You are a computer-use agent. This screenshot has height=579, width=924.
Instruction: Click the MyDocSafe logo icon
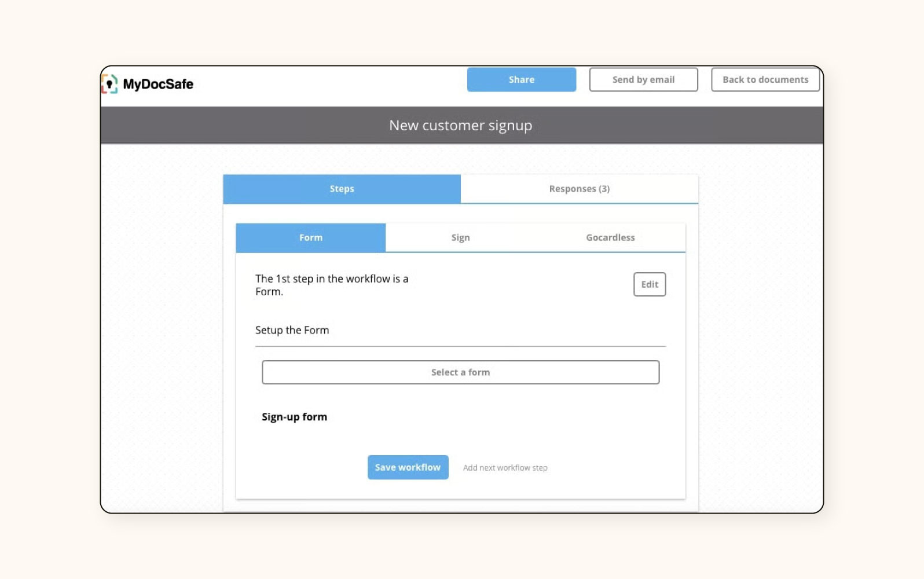(109, 84)
